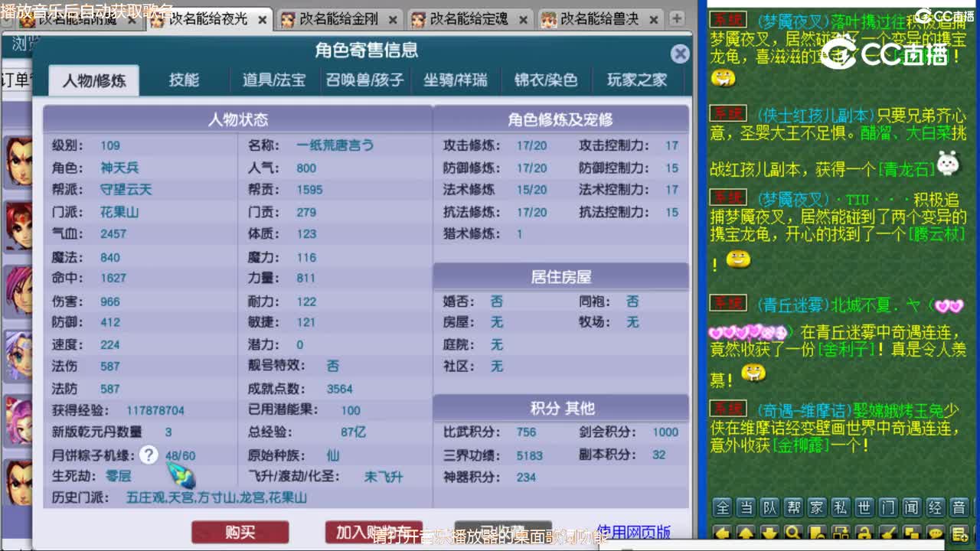Image resolution: width=980 pixels, height=551 pixels.
Task: Click the yellow down arrow chat icon
Action: tap(769, 533)
